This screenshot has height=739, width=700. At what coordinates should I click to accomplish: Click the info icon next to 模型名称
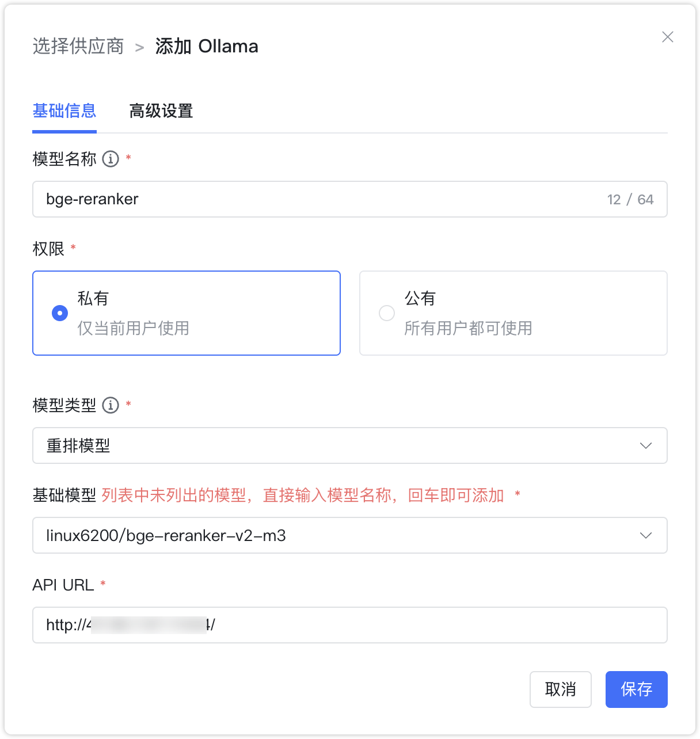pos(111,159)
